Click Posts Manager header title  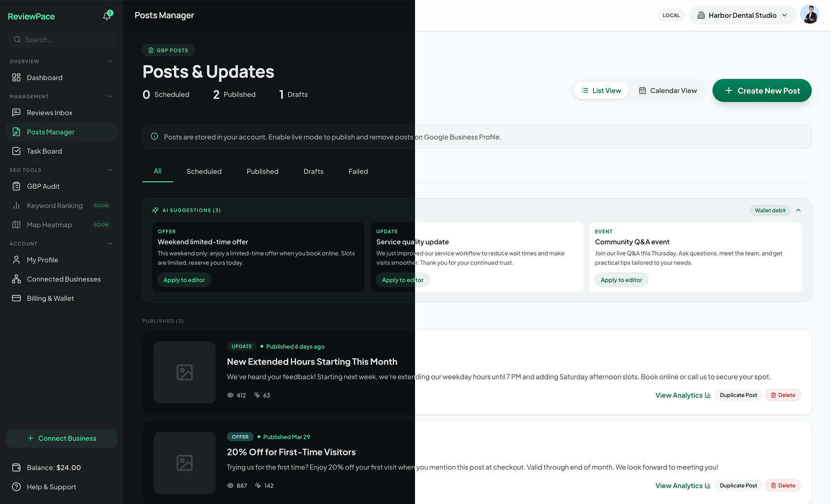click(164, 15)
